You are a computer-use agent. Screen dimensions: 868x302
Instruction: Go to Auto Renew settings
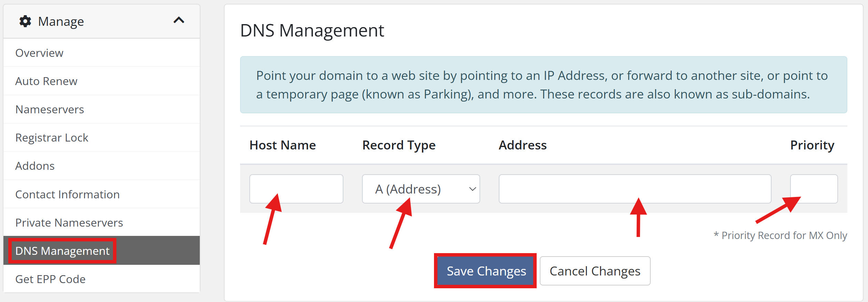point(46,81)
